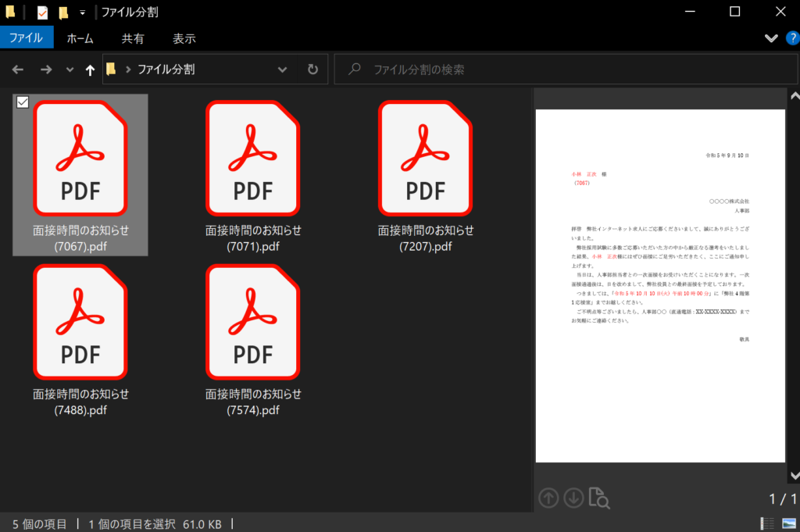Image resolution: width=800 pixels, height=532 pixels.
Task: Click the forward navigation arrow
Action: point(46,69)
